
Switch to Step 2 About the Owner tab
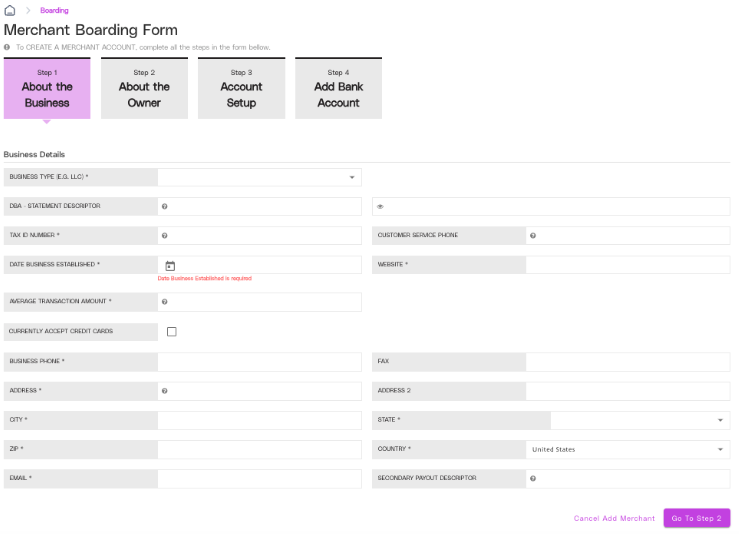(x=144, y=88)
